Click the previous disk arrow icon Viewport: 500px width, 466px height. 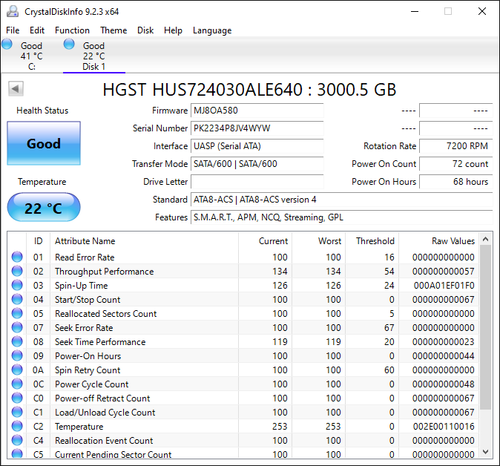(16, 89)
